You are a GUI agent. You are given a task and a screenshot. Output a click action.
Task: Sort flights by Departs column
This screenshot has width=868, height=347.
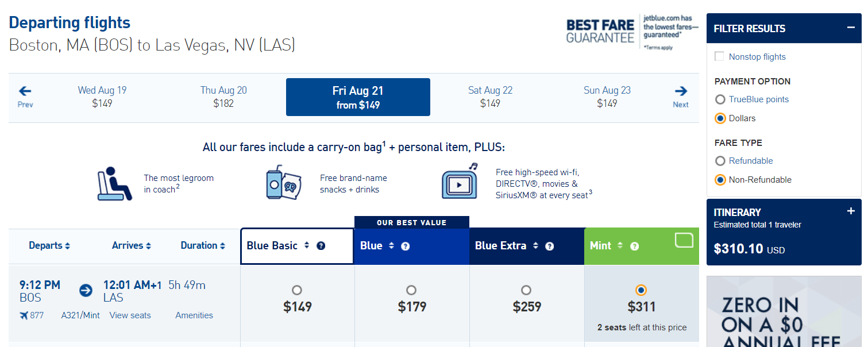click(x=49, y=245)
